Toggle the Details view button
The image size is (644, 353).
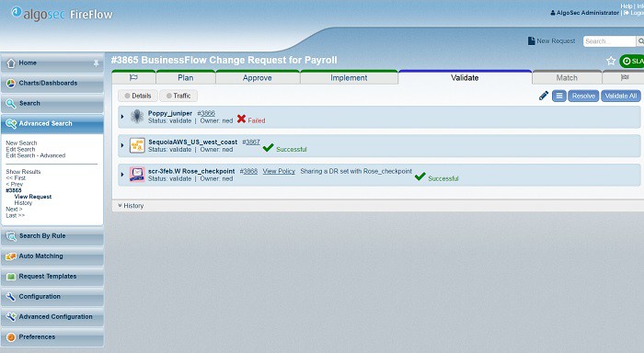tap(138, 96)
